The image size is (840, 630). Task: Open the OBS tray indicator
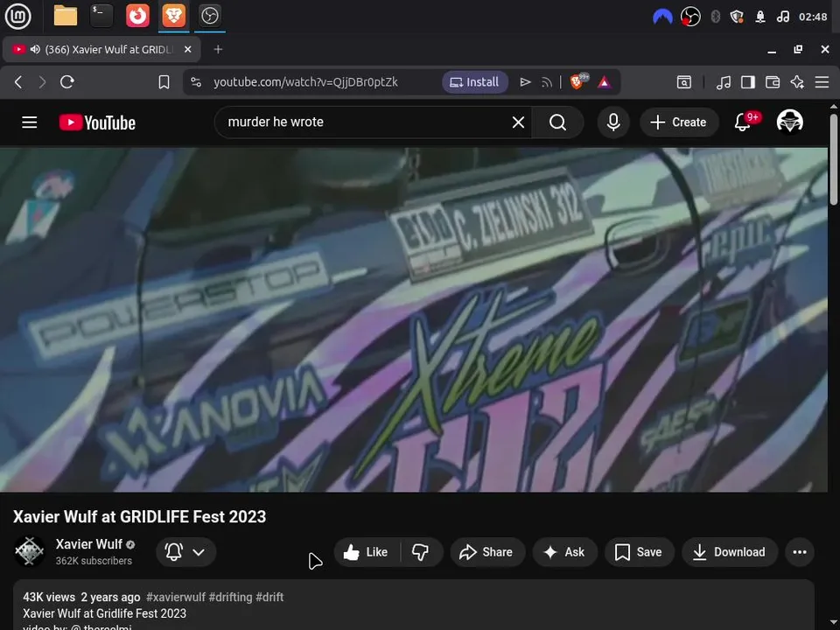tap(690, 17)
